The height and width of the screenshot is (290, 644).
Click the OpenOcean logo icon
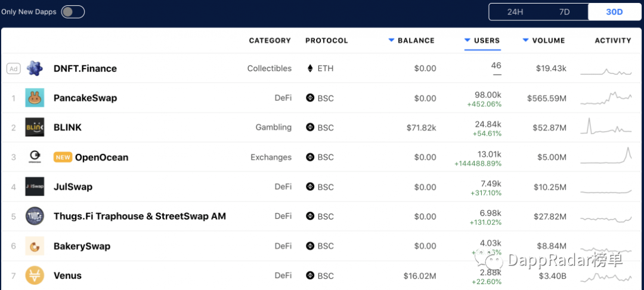35,157
